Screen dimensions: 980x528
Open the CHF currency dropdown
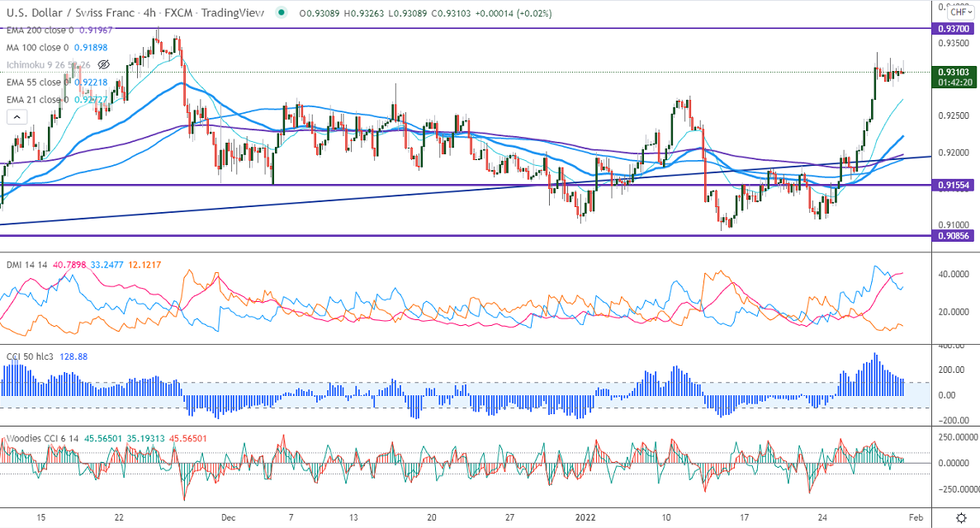point(960,12)
